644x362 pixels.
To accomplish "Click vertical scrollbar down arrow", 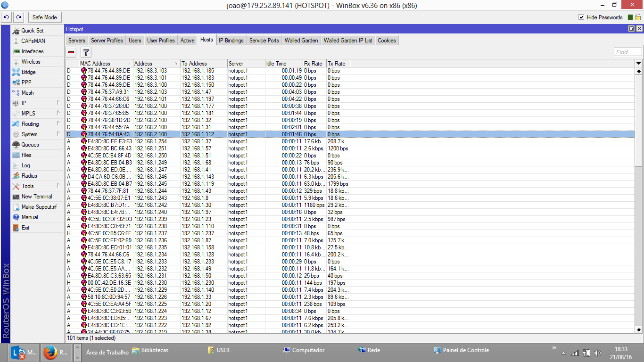I will pos(639,330).
